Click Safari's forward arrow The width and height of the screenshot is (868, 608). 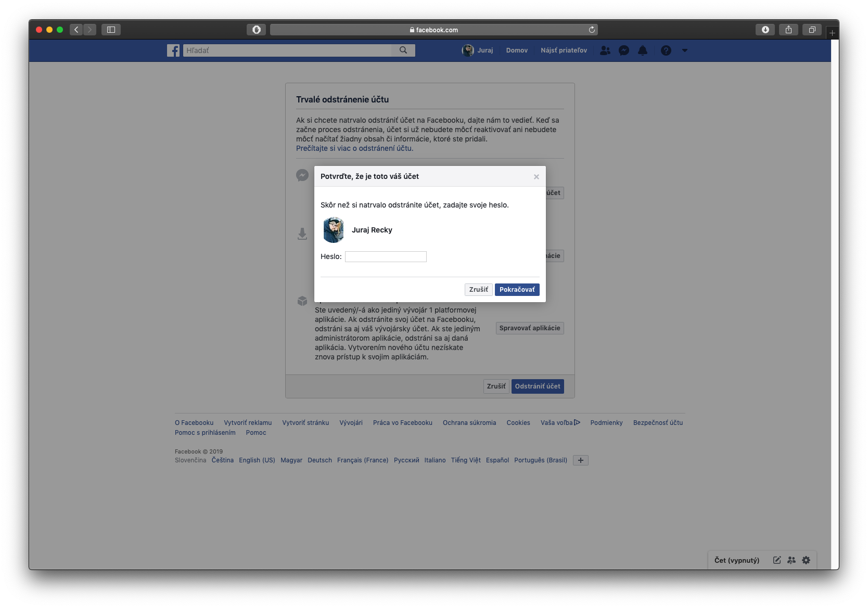tap(90, 30)
